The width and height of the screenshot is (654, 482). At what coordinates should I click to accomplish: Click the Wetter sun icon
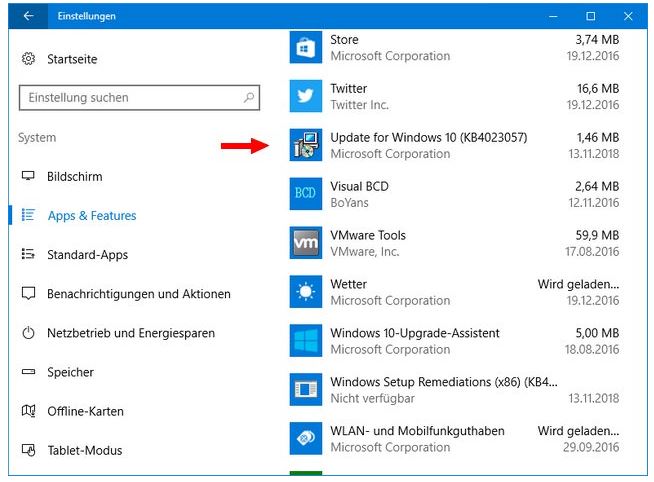(x=306, y=292)
